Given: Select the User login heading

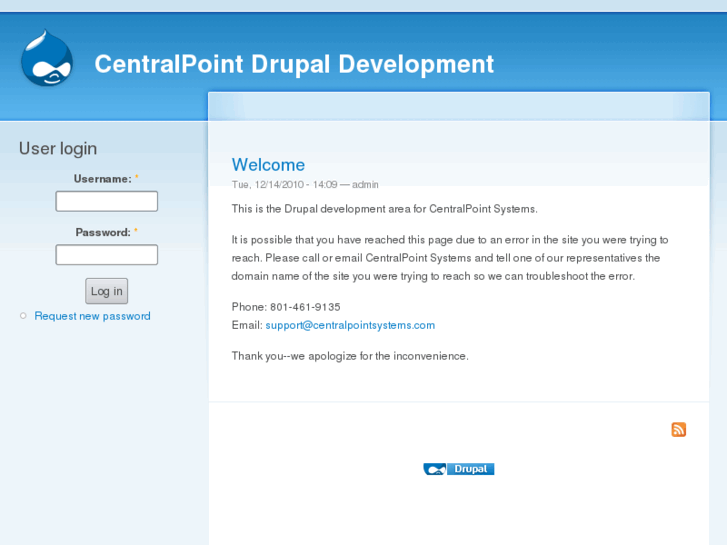Looking at the screenshot, I should pos(58,148).
